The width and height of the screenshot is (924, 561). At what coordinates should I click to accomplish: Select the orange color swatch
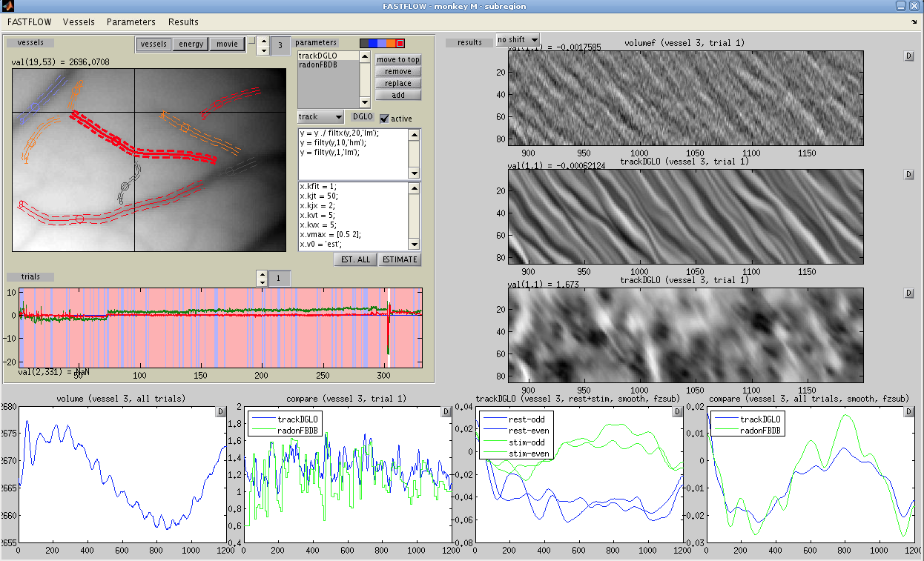(x=391, y=43)
